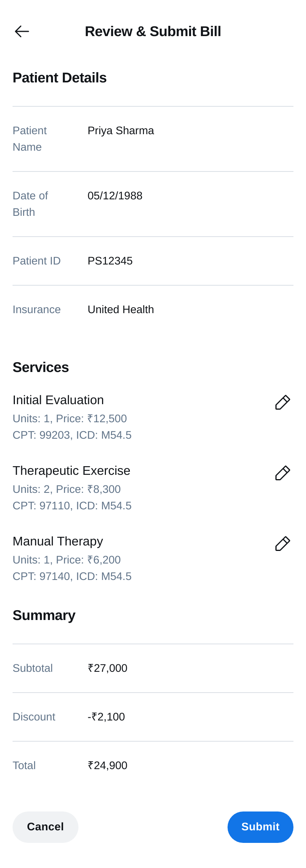
Task: Tap the patient ID PS12345
Action: point(110,261)
